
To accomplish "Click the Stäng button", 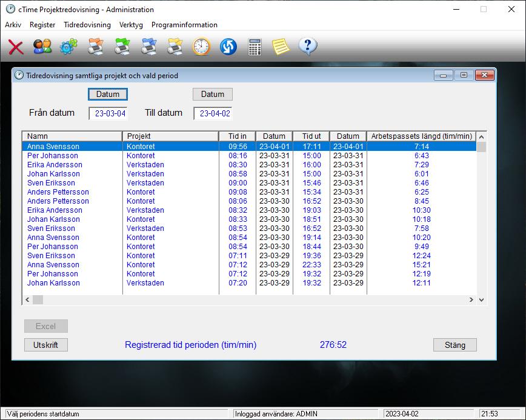I will click(x=455, y=345).
